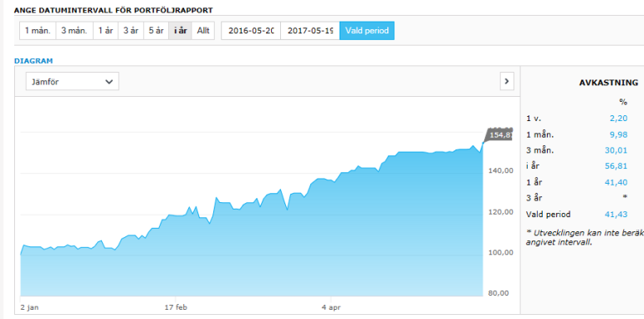Switch to the 5 år interval
The image size is (644, 319).
[156, 31]
